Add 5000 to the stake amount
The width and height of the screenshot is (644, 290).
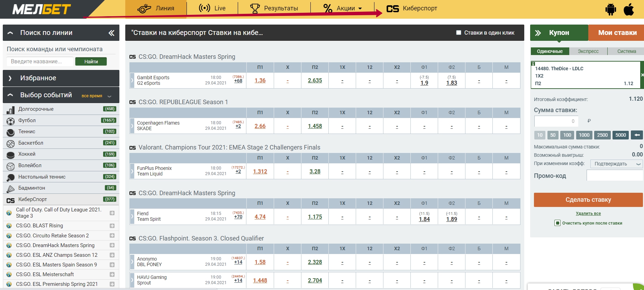coord(620,135)
